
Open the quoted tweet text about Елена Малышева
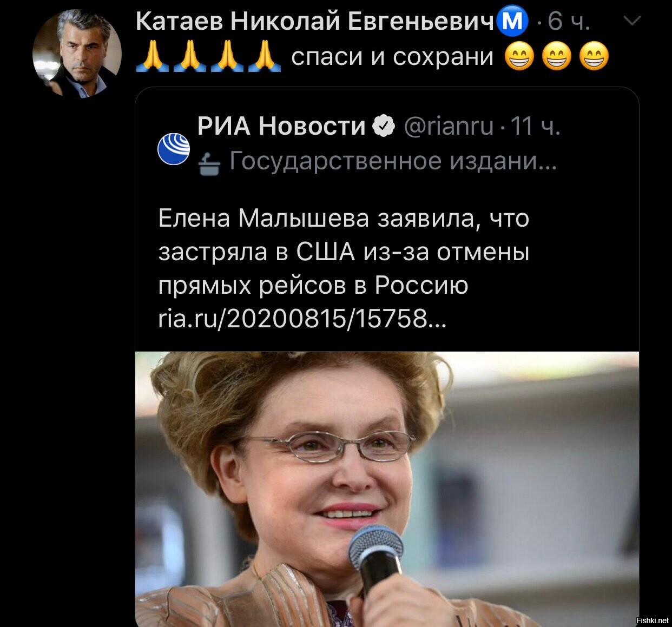[x=344, y=253]
